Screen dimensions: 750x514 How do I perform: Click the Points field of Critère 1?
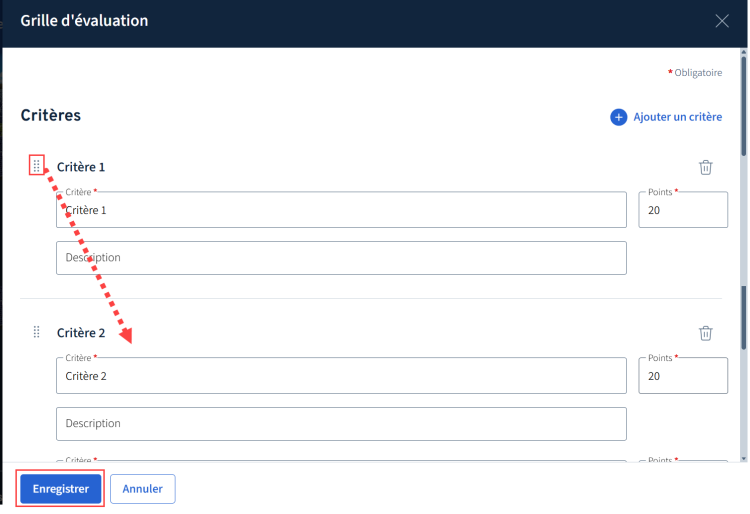pos(683,210)
